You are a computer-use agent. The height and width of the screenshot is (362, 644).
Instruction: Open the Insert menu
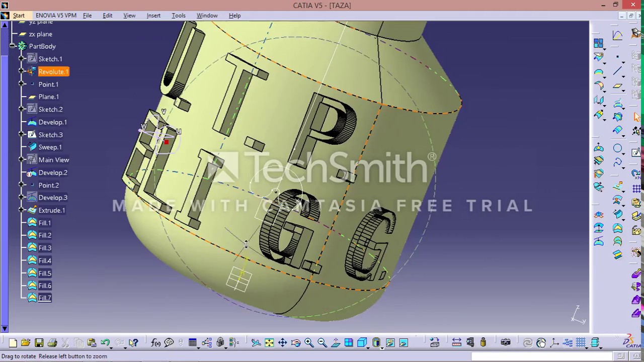pyautogui.click(x=153, y=16)
